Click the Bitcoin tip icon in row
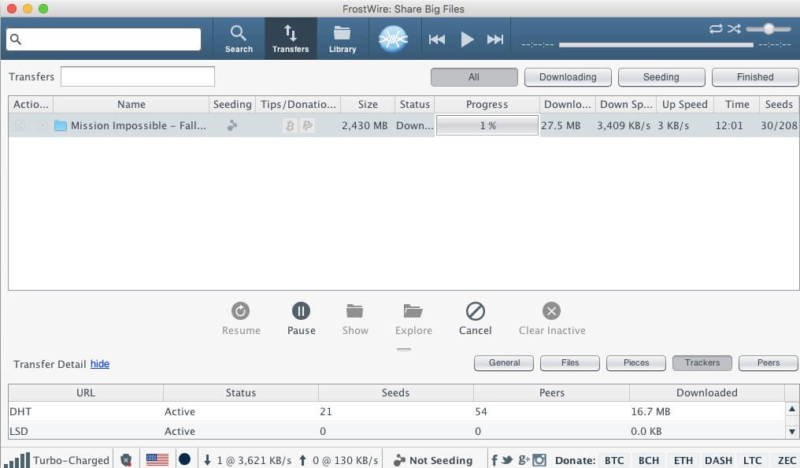Screen dimensions: 800x468 (x=289, y=126)
